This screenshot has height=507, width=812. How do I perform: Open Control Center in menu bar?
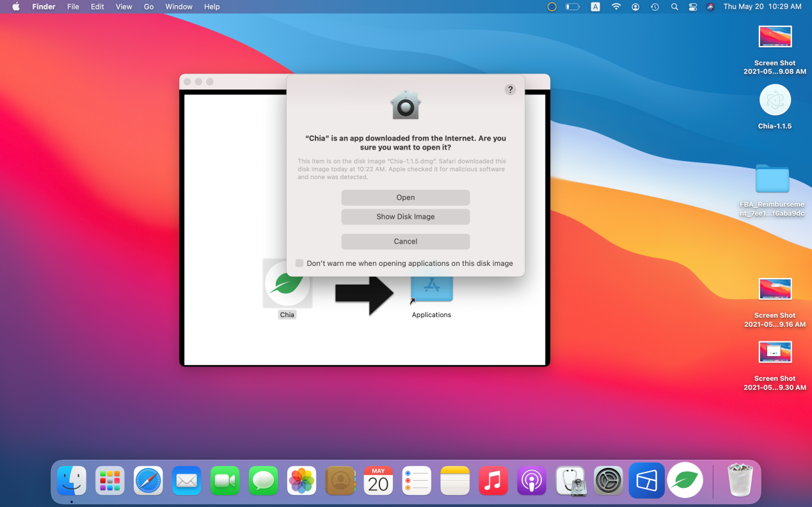pyautogui.click(x=693, y=7)
